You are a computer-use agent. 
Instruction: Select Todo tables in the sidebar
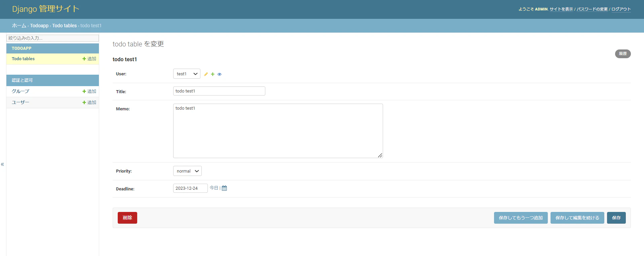pos(23,59)
